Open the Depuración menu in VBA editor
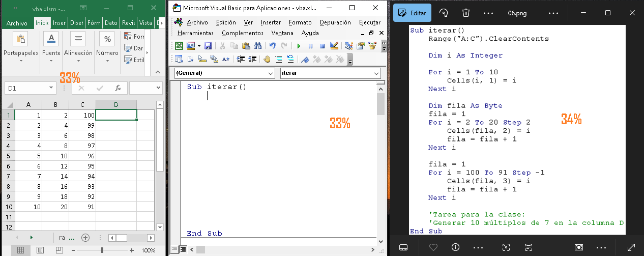This screenshot has width=644, height=256. coord(335,22)
